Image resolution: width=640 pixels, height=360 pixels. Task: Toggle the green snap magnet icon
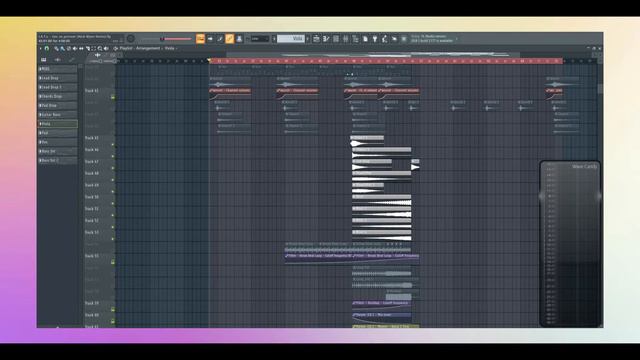click(x=47, y=48)
